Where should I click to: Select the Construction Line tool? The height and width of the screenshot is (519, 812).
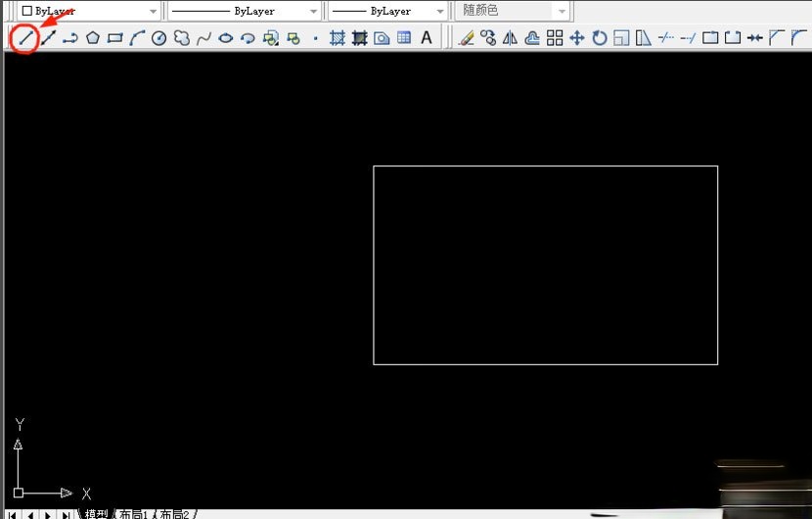(x=48, y=38)
